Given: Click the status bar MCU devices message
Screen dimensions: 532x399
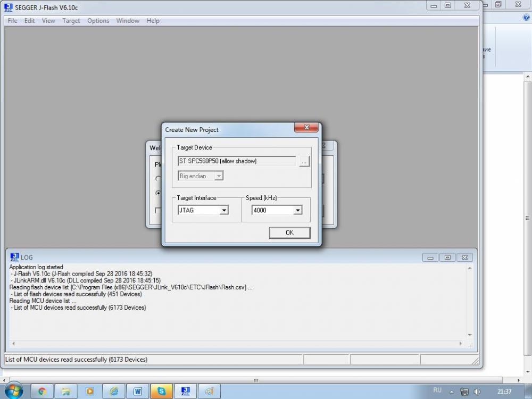Looking at the screenshot, I should click(76, 359).
